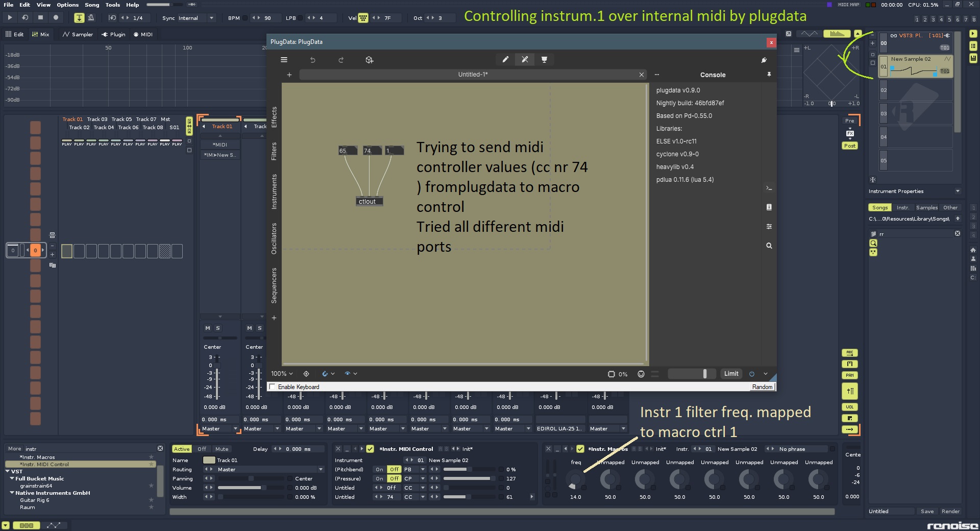Viewport: 980px width, 531px height.
Task: Click the PlugData redo arrow
Action: [x=341, y=60]
